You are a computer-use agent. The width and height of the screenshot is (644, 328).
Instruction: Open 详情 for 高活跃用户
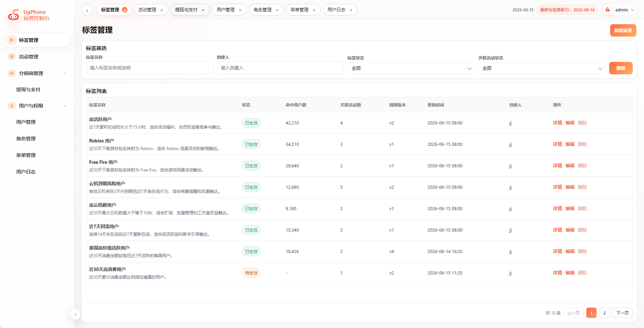coord(557,123)
